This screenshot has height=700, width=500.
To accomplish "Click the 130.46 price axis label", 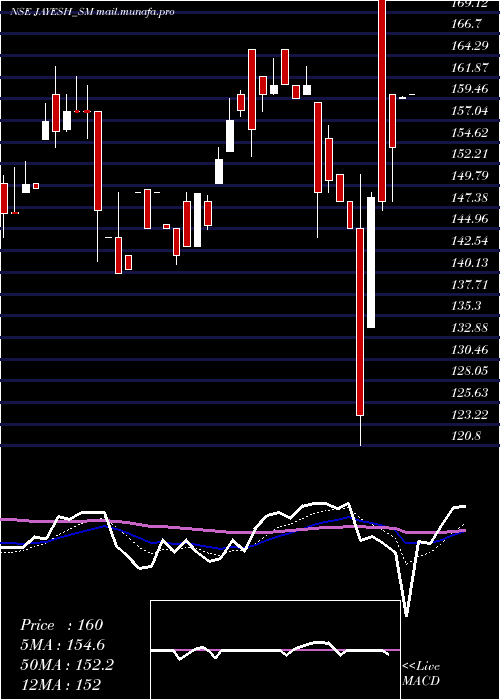I will [x=470, y=350].
